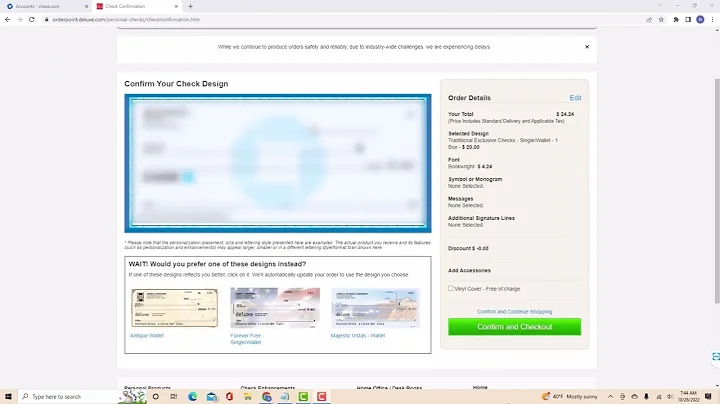Open the volume speaker tray icon
The height and width of the screenshot is (404, 720).
pos(670,396)
